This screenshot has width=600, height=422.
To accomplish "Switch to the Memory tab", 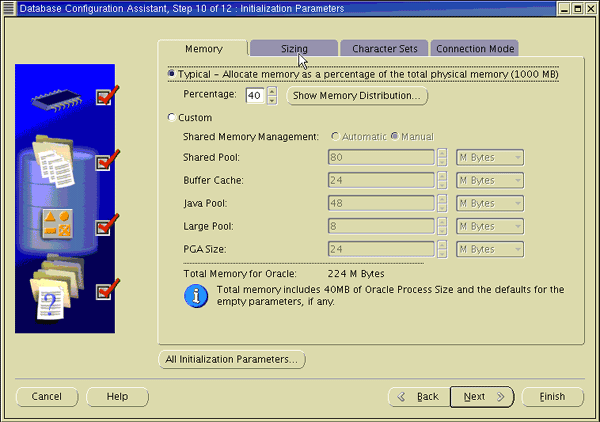I will click(x=203, y=49).
